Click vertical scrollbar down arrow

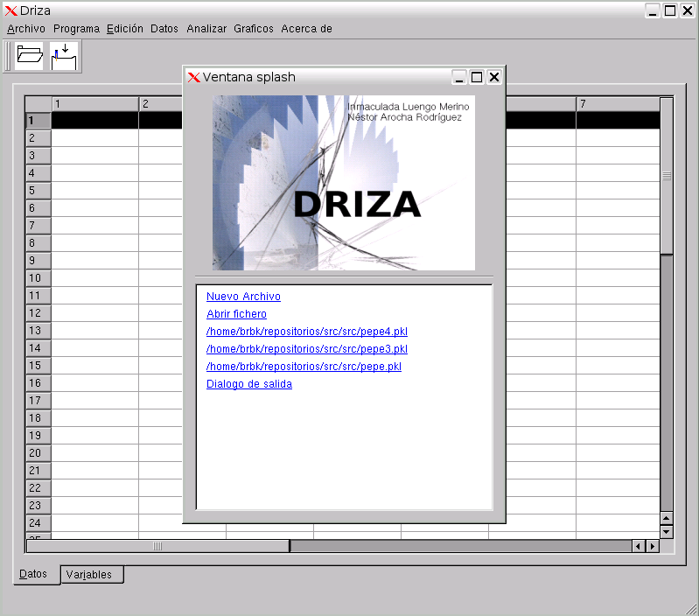coord(666,532)
